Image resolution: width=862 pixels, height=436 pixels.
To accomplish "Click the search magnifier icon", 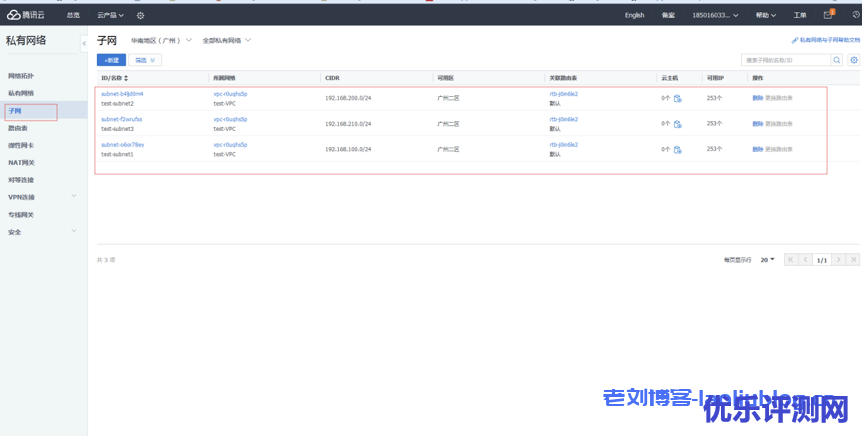I will pos(838,60).
